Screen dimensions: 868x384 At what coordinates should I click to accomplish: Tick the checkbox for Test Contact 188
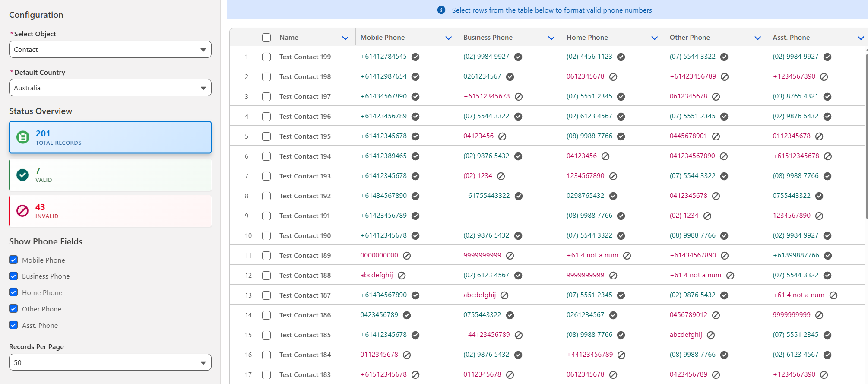point(266,276)
